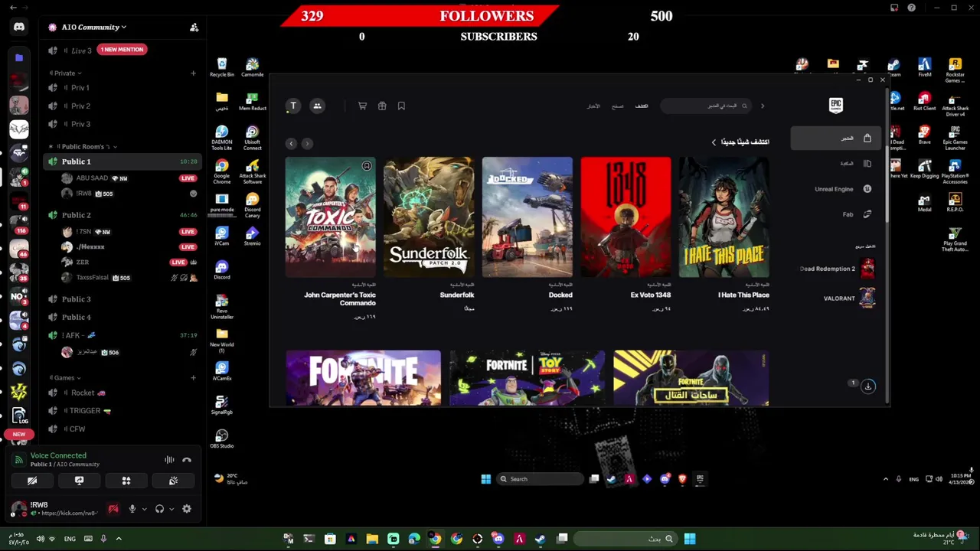Click the 1 NEW MENTION badge
Image resolution: width=980 pixels, height=551 pixels.
122,50
